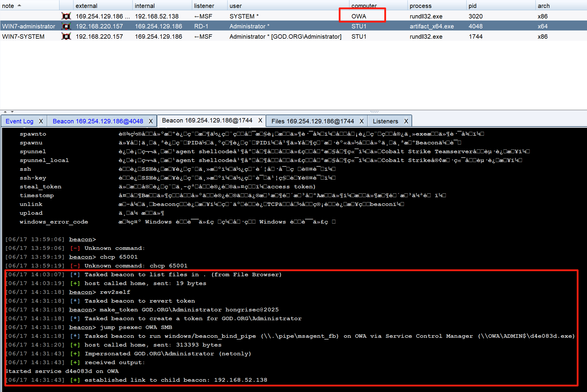The height and width of the screenshot is (392, 587).
Task: Select the WIN7-SYSTEM session row
Action: (x=23, y=37)
